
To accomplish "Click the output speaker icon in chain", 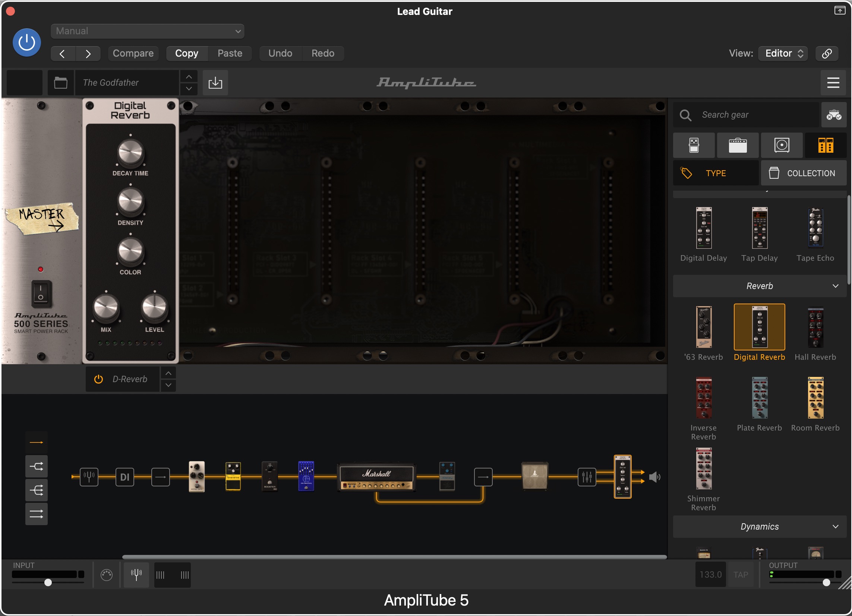I will 655,477.
